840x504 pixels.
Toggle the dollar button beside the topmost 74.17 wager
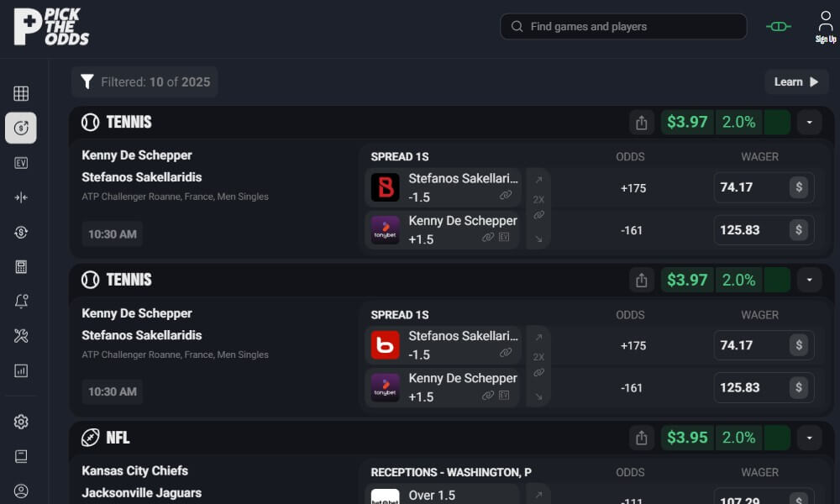[x=799, y=187]
